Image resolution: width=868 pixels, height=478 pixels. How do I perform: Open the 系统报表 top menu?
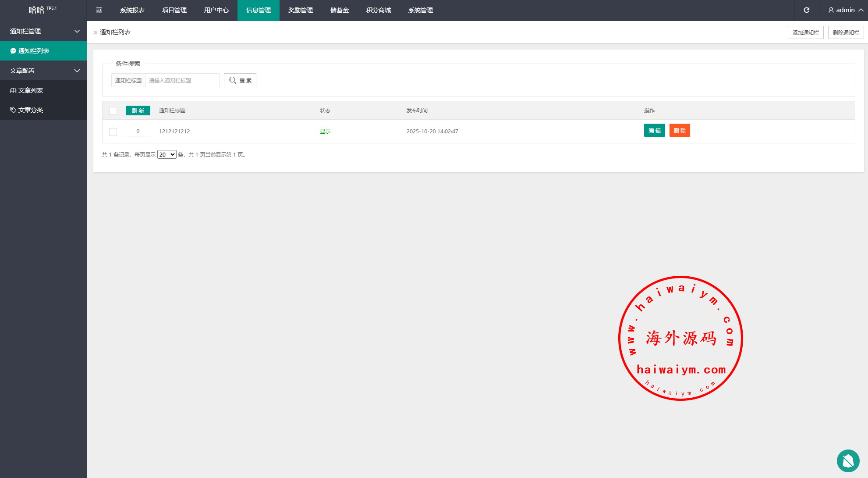(x=132, y=10)
